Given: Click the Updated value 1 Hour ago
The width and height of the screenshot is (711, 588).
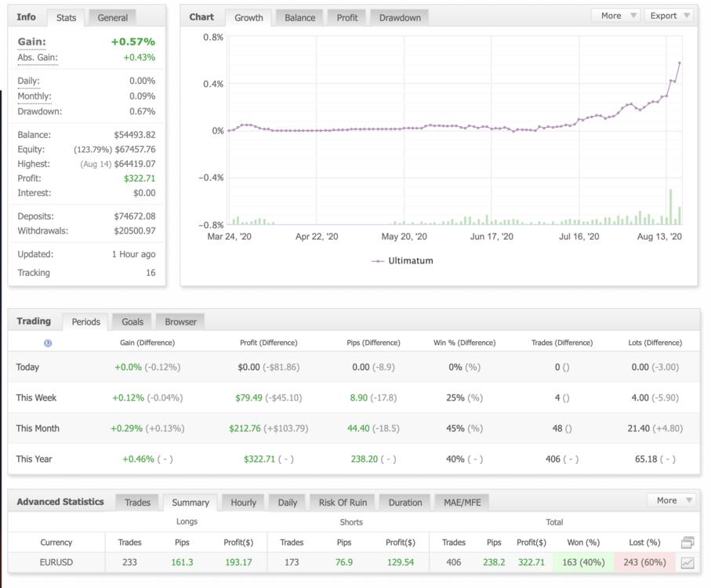Looking at the screenshot, I should [x=134, y=254].
